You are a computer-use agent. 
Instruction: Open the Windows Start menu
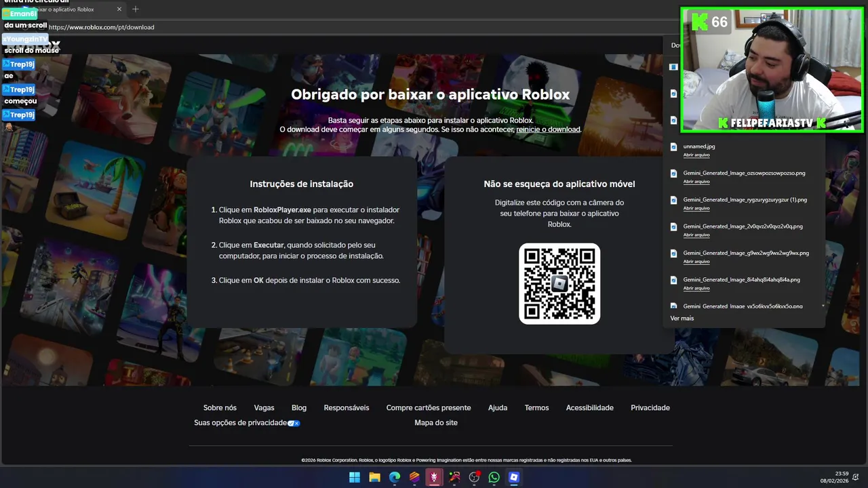click(x=355, y=477)
